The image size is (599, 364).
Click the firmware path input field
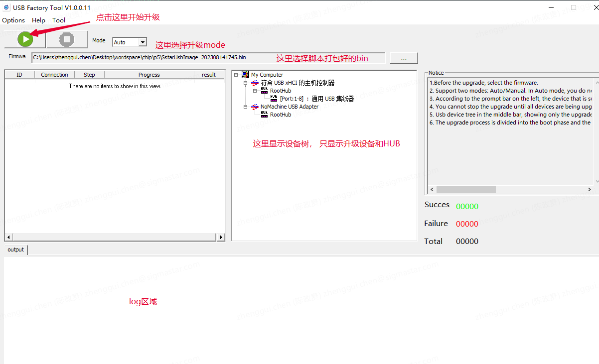208,58
